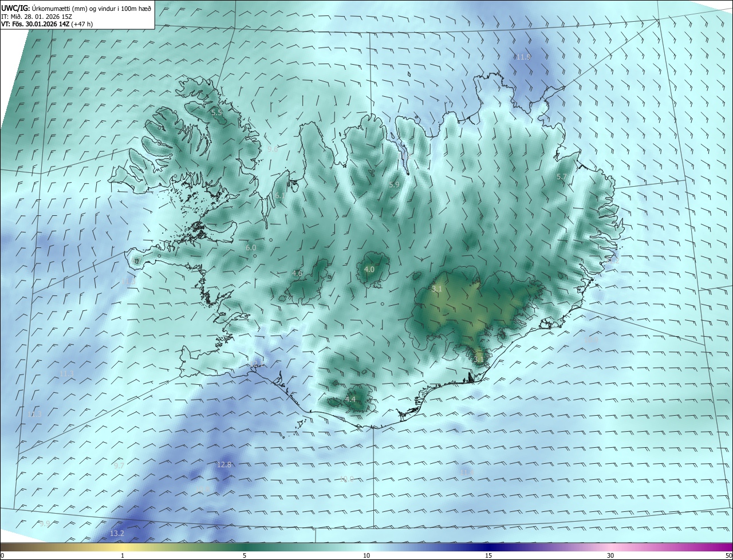Click the 11.9 value north of Iceland
Image resolution: width=733 pixels, height=560 pixels.
tap(523, 57)
